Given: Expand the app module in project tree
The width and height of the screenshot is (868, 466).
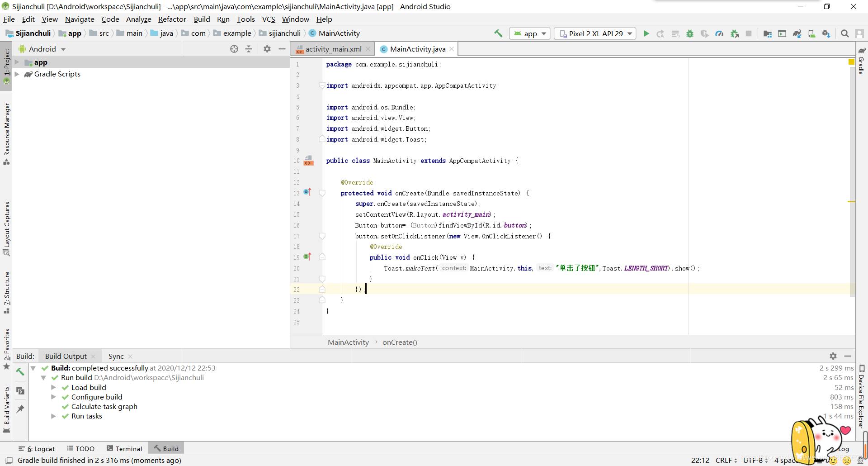Looking at the screenshot, I should coord(17,62).
